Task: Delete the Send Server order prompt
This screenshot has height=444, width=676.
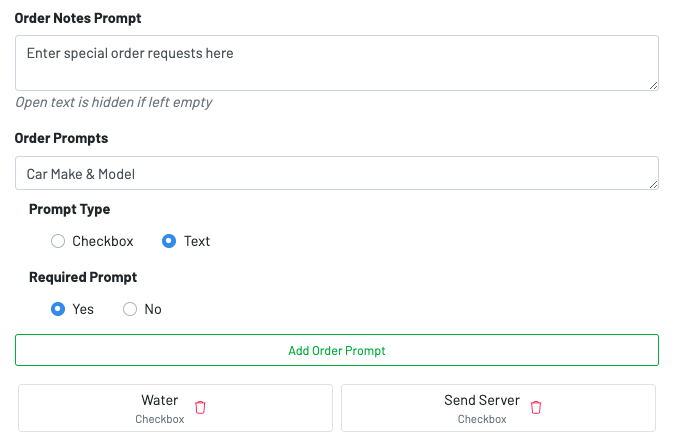Action: point(536,407)
